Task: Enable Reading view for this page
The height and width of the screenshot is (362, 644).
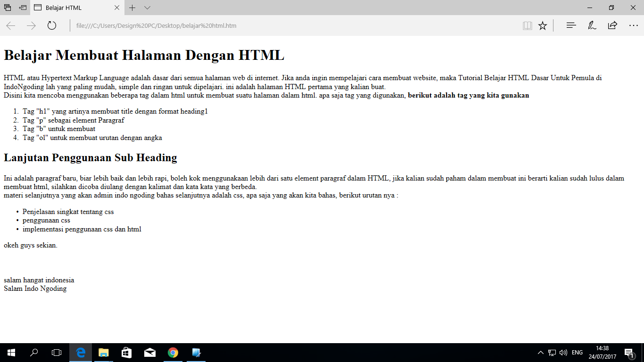Action: [x=527, y=25]
